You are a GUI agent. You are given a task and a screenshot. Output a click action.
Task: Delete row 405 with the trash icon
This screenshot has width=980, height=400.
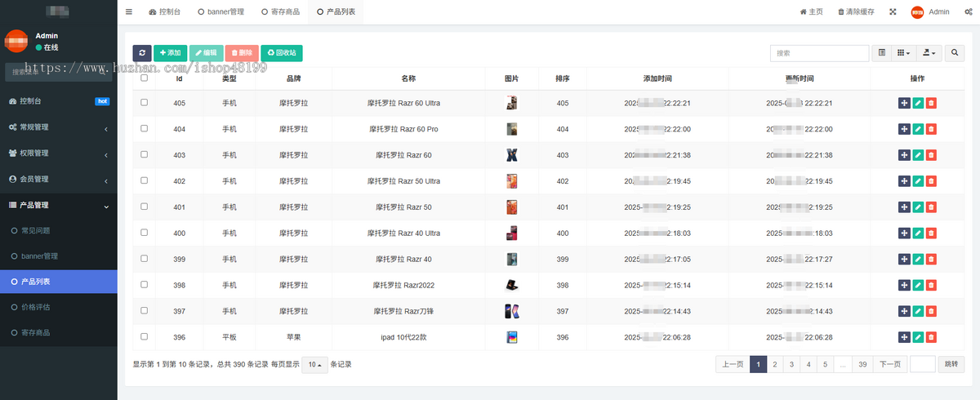pyautogui.click(x=931, y=103)
